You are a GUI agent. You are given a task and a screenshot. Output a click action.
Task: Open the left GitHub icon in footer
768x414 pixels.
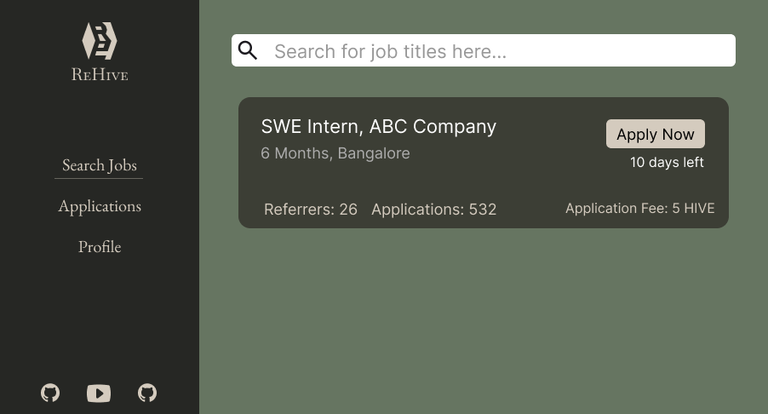50,393
